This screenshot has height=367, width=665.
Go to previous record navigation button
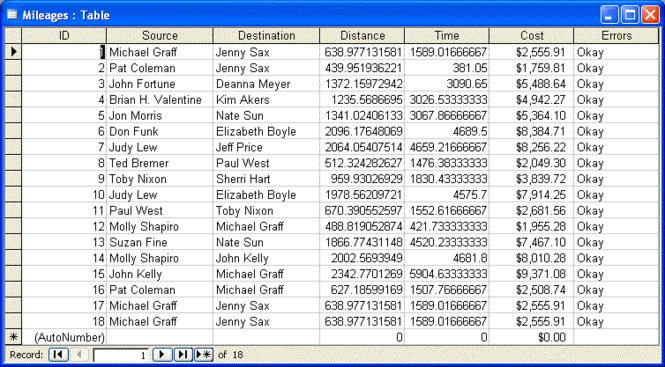(80, 354)
